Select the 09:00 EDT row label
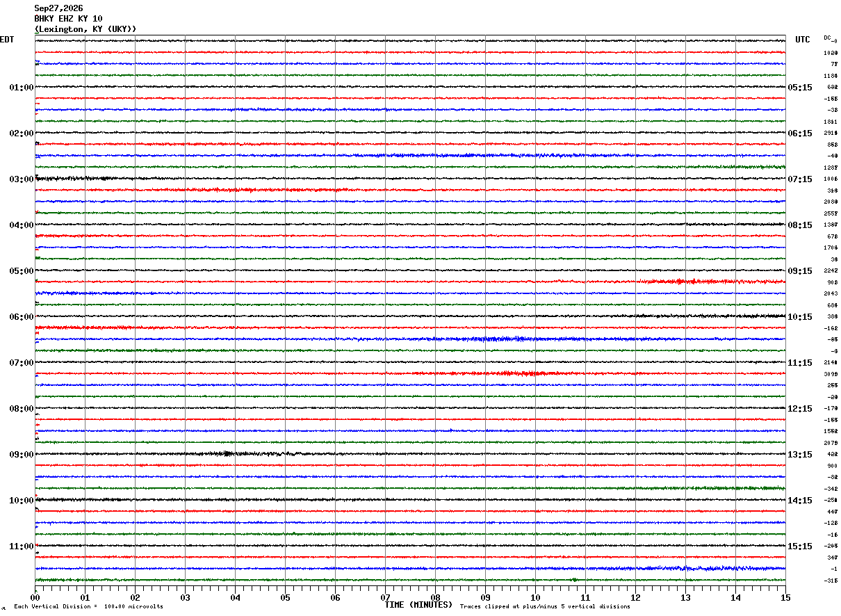This screenshot has height=616, width=841. 22,455
